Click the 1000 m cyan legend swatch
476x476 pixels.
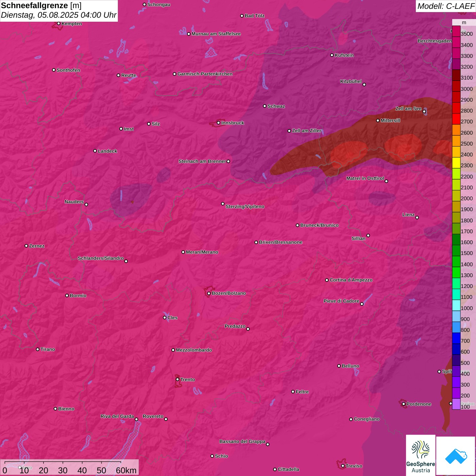coord(456,305)
